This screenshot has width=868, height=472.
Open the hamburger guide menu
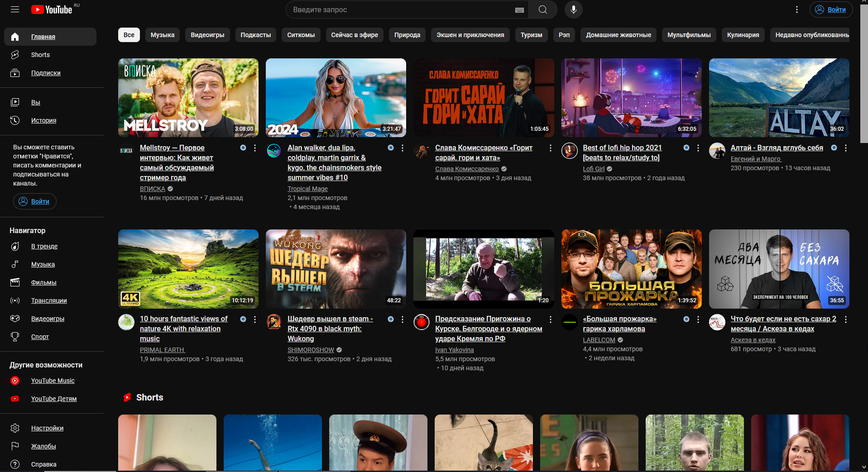[15, 10]
